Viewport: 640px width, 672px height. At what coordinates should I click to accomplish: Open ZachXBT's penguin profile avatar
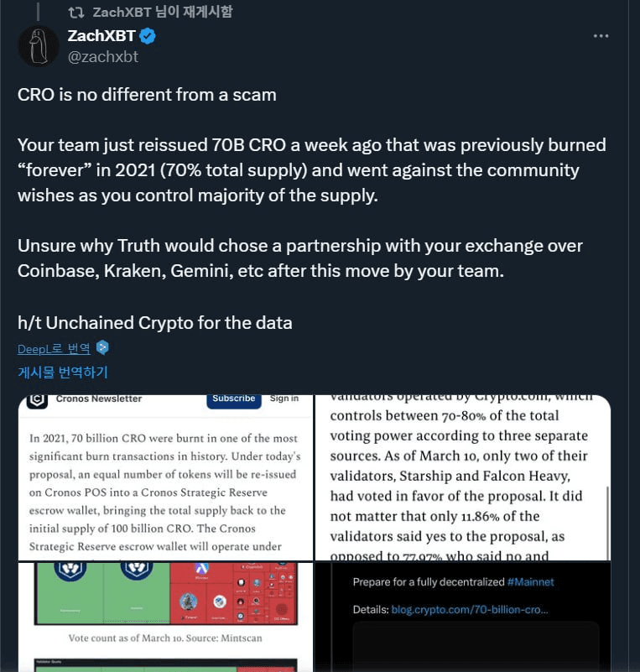(38, 46)
